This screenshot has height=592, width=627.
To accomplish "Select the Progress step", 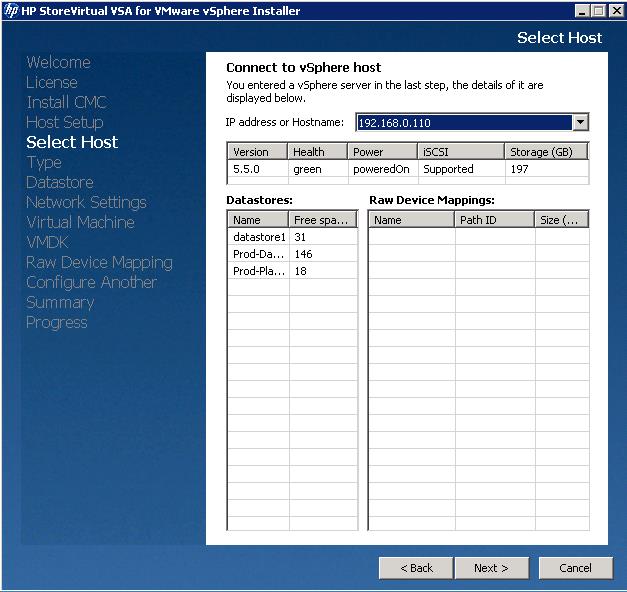I will click(56, 322).
